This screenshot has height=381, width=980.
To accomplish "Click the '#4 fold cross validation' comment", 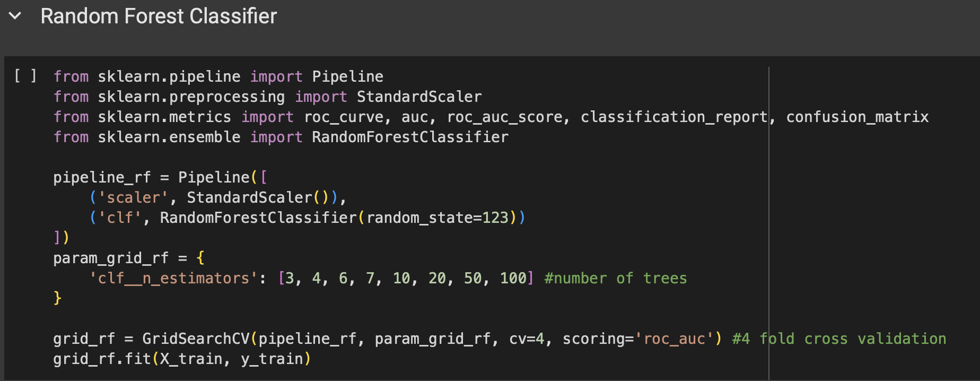I will click(x=839, y=339).
